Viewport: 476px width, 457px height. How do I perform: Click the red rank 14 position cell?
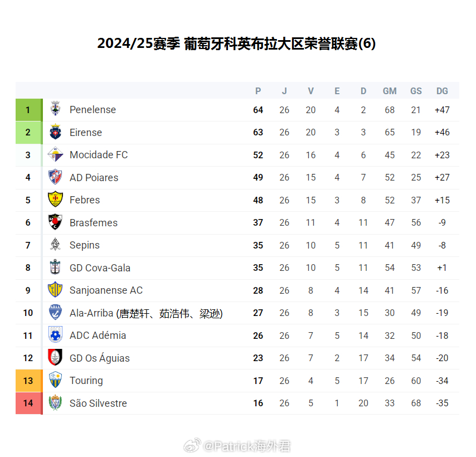coord(29,403)
